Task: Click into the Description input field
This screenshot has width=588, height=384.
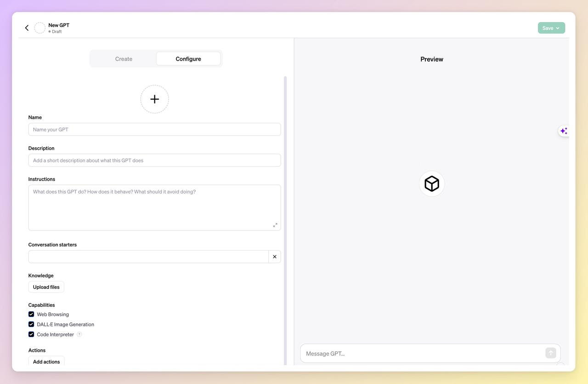Action: coord(154,160)
